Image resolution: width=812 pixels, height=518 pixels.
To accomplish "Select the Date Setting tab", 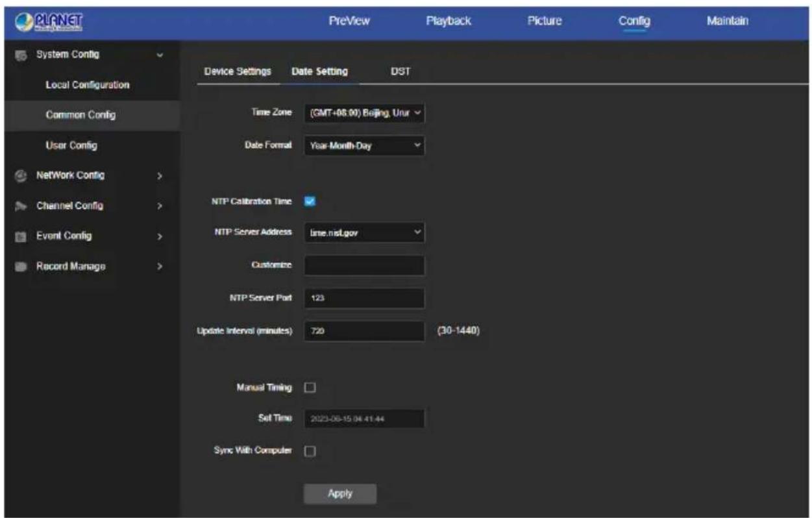I will pyautogui.click(x=319, y=72).
